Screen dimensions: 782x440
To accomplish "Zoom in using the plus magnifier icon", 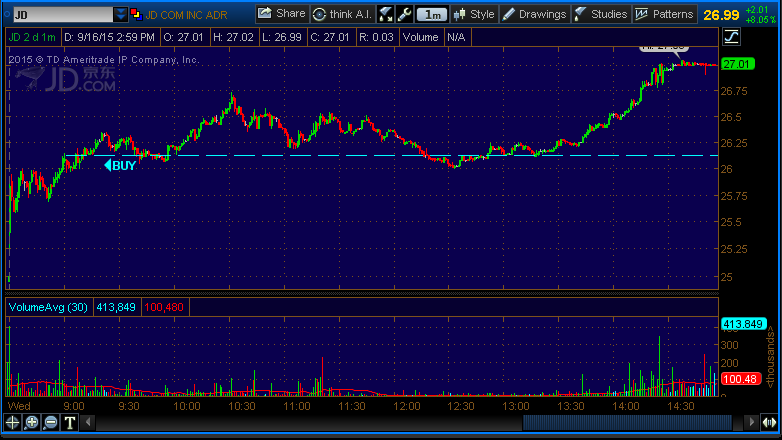I will click(x=32, y=423).
